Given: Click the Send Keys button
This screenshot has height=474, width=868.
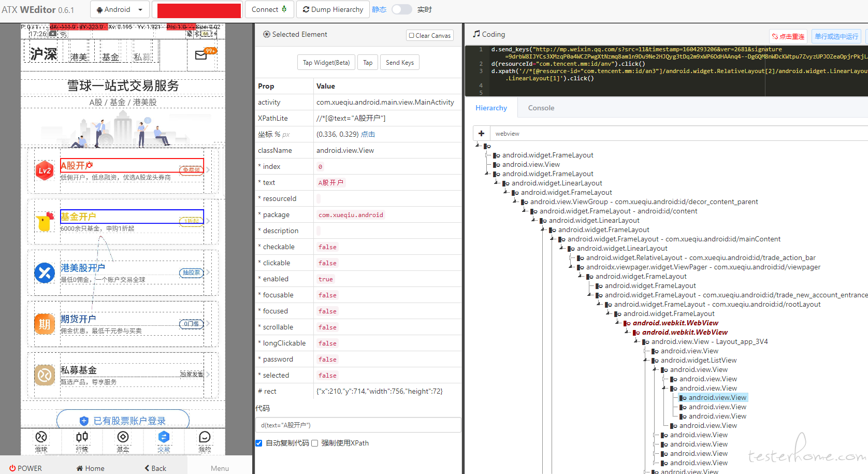Looking at the screenshot, I should (x=400, y=63).
